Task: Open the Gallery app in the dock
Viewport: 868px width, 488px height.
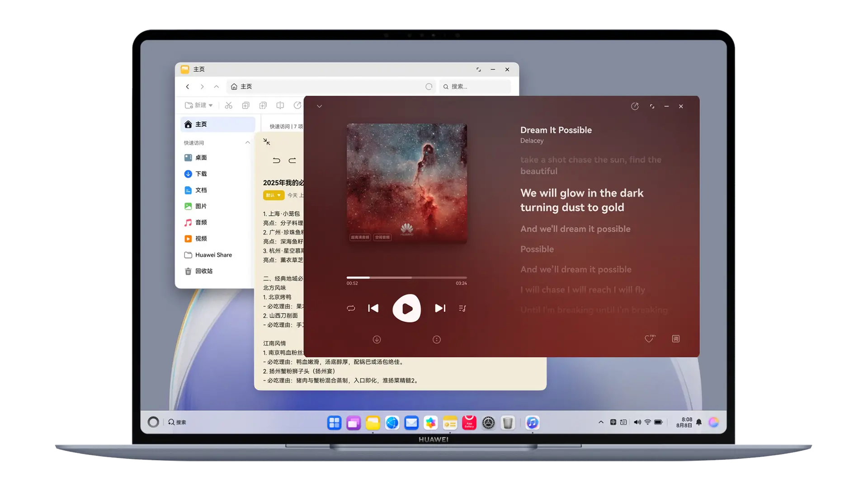Action: click(431, 423)
